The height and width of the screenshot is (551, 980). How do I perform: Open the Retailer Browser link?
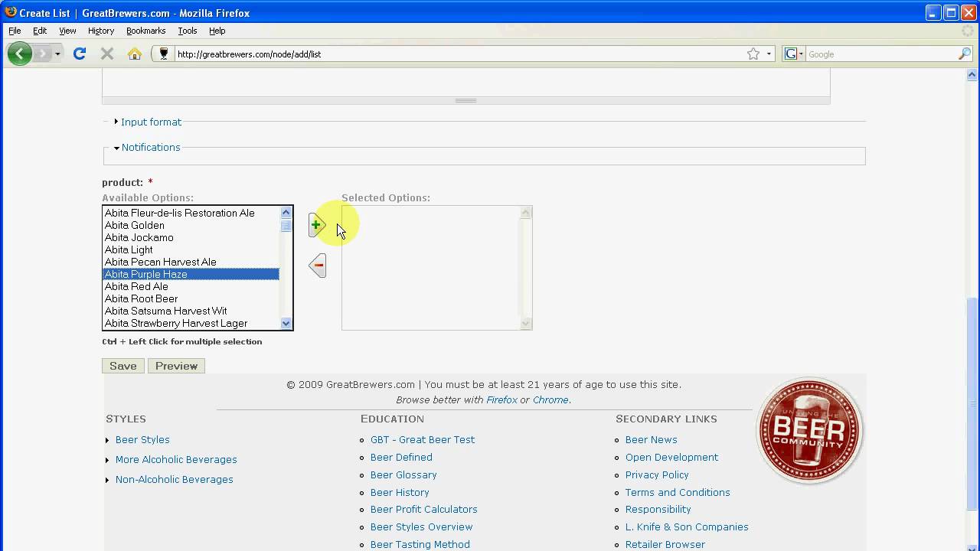(x=665, y=544)
